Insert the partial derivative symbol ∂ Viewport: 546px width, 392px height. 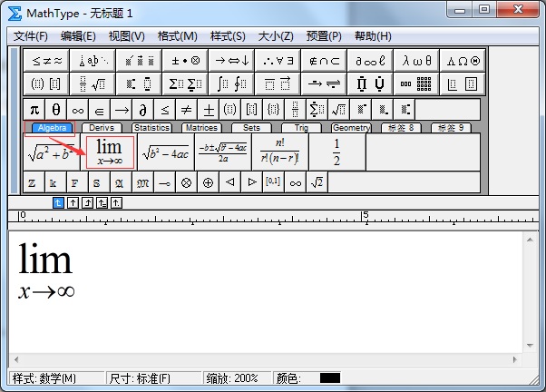142,110
